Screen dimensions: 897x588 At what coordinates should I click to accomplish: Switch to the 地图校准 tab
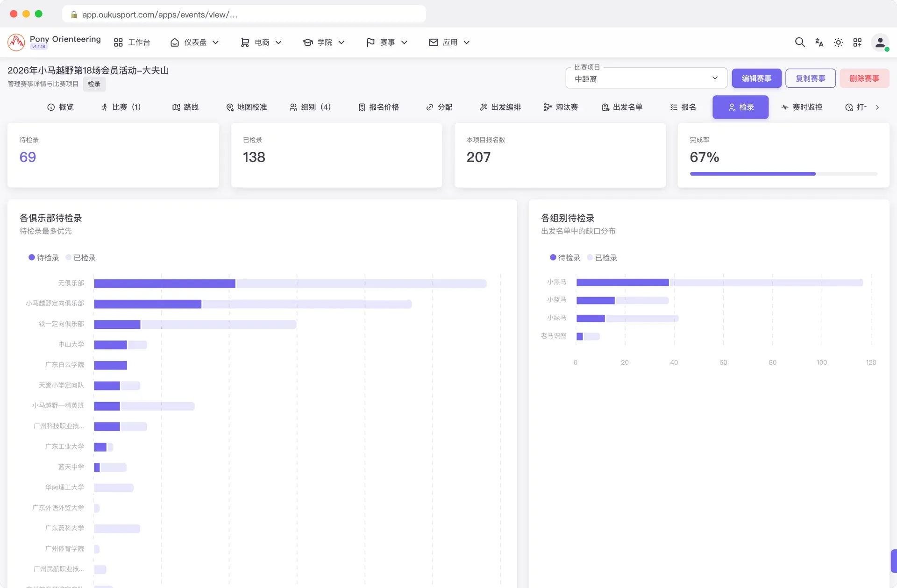[x=246, y=107]
